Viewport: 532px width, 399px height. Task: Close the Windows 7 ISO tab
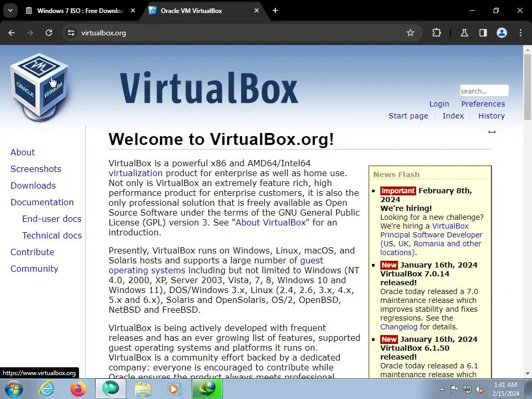[x=133, y=10]
